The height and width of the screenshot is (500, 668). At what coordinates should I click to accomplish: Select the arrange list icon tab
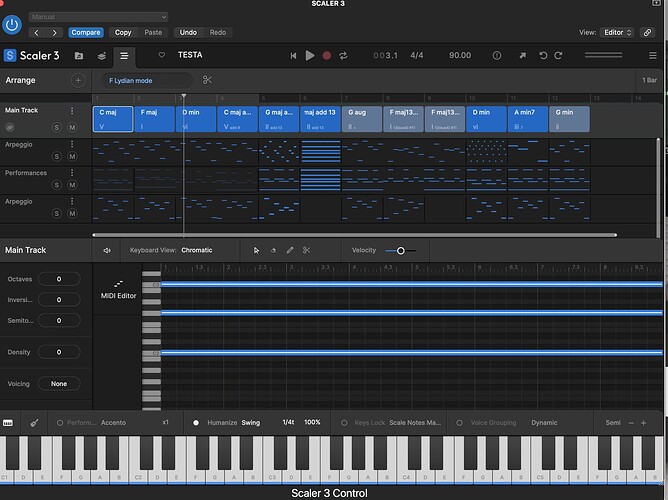[124, 56]
